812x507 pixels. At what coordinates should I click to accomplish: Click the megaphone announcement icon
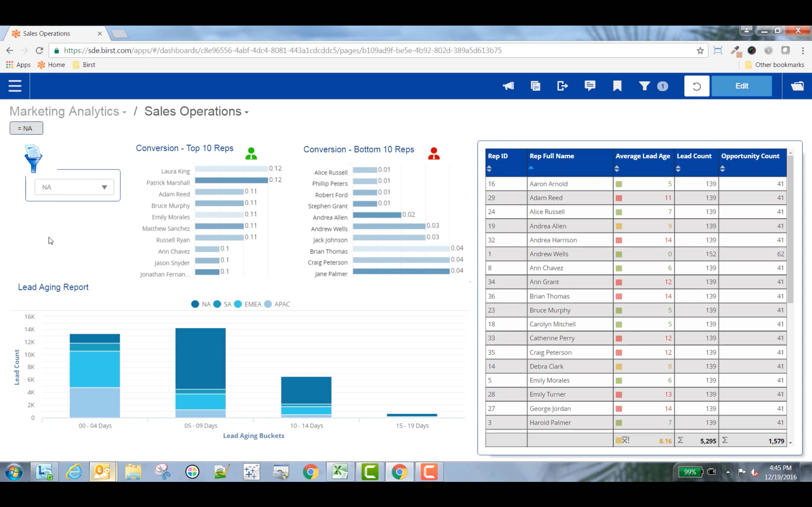pyautogui.click(x=508, y=86)
